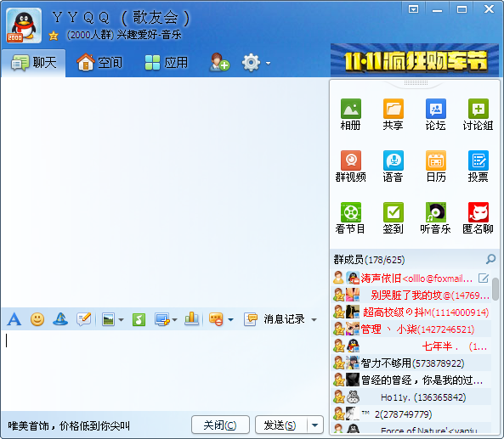The image size is (504, 439).
Task: Open 看节目 watch programs app
Action: tap(351, 218)
